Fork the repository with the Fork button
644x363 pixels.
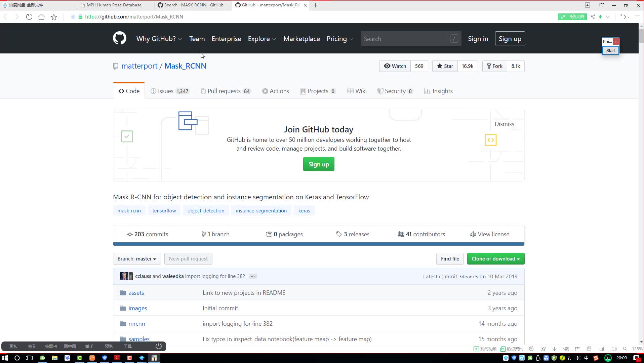(x=494, y=66)
